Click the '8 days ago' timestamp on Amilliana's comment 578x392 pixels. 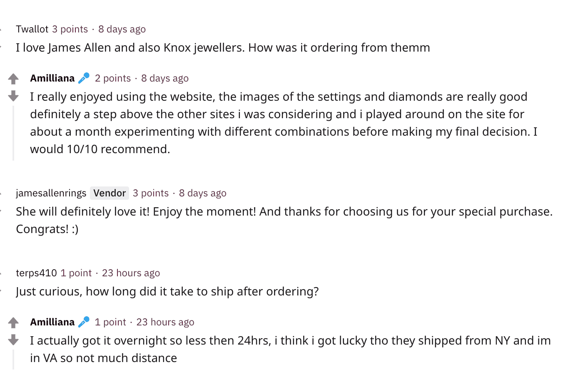pyautogui.click(x=165, y=78)
